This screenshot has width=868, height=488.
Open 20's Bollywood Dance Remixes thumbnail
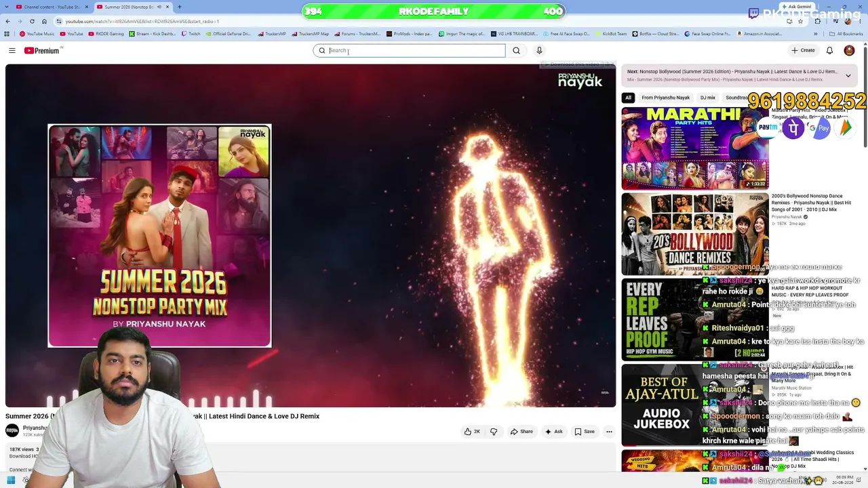point(695,235)
